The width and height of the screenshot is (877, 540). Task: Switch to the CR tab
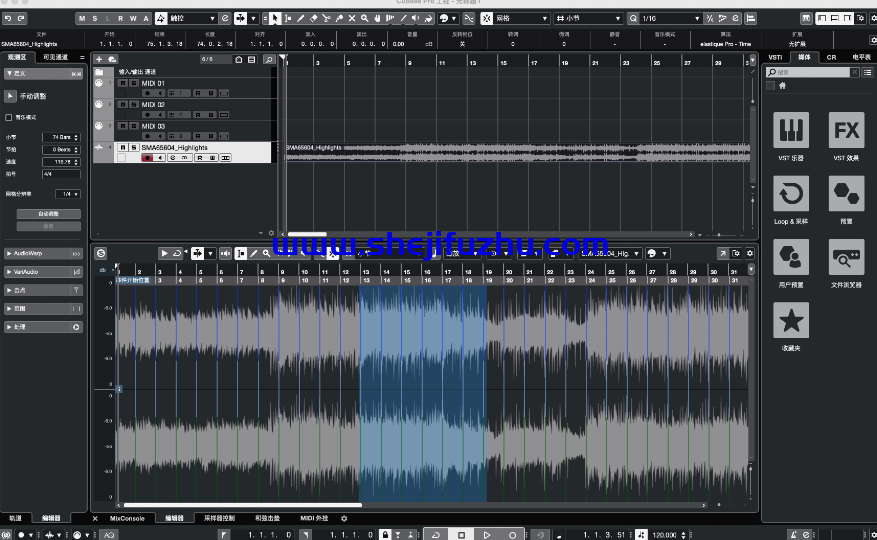[832, 57]
